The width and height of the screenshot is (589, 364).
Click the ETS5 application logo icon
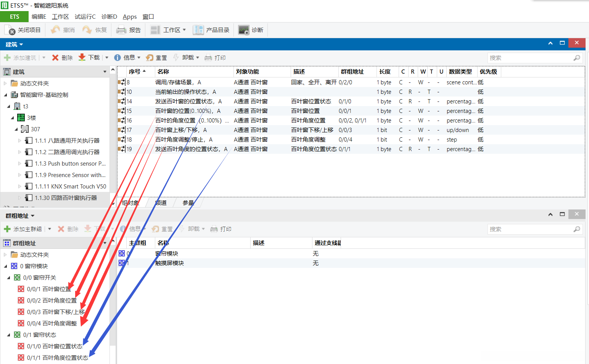(x=5, y=5)
